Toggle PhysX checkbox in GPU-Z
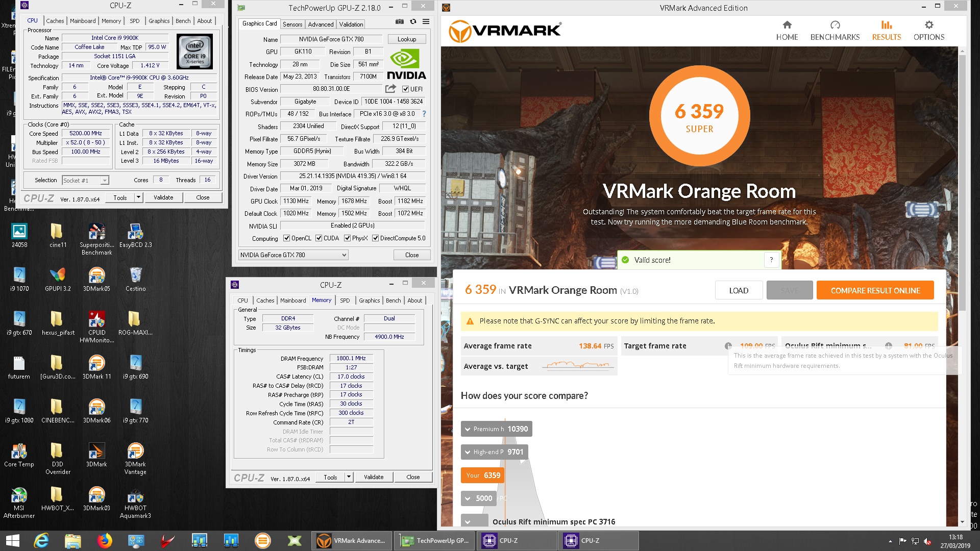980x551 pixels. 347,238
